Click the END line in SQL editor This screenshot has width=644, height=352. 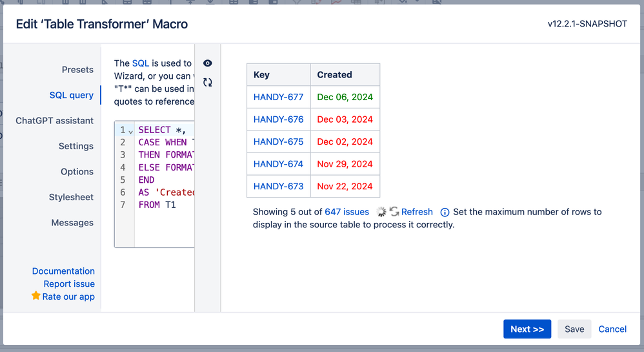pyautogui.click(x=146, y=180)
